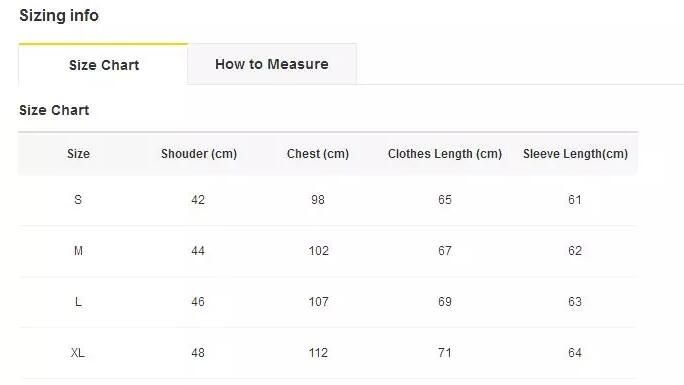Click the Chest (cm) column header
This screenshot has height=385, width=684.
click(x=318, y=154)
